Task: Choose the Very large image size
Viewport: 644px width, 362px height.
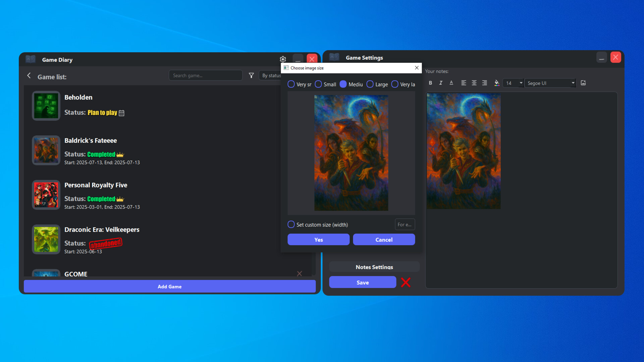Action: tap(394, 84)
